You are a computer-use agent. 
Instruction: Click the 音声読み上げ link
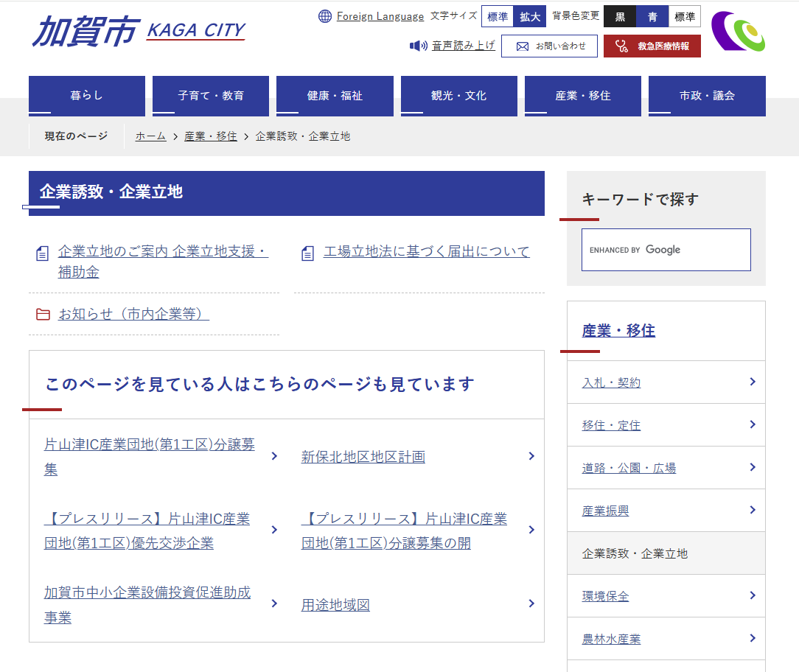[463, 46]
